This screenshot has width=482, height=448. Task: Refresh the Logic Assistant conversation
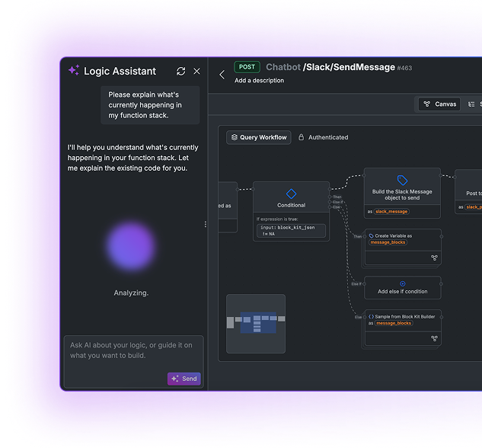180,71
